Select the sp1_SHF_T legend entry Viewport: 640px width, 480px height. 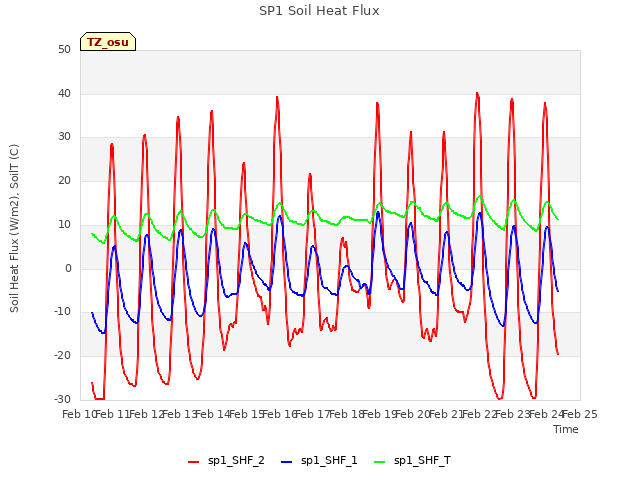413,461
